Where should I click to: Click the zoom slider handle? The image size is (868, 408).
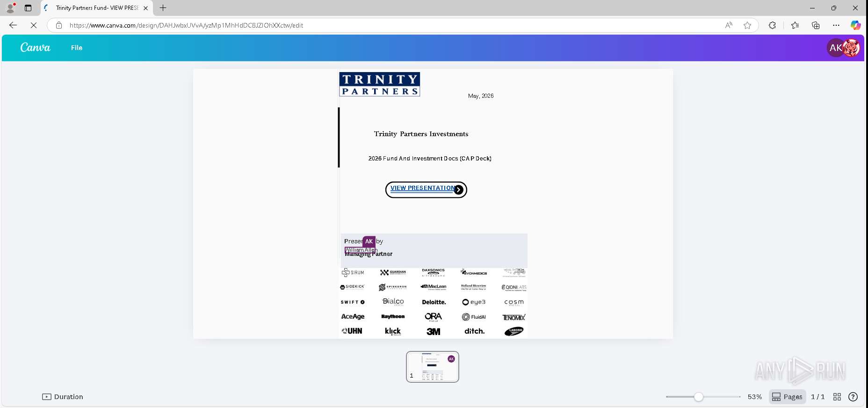click(698, 397)
